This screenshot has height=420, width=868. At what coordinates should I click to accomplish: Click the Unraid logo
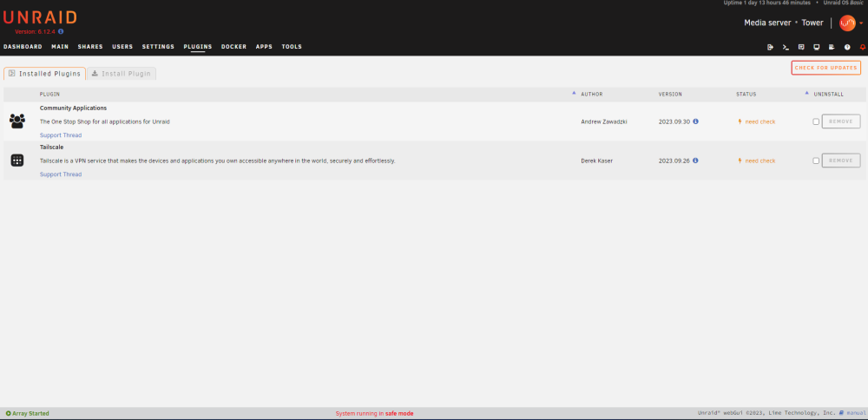(x=40, y=17)
